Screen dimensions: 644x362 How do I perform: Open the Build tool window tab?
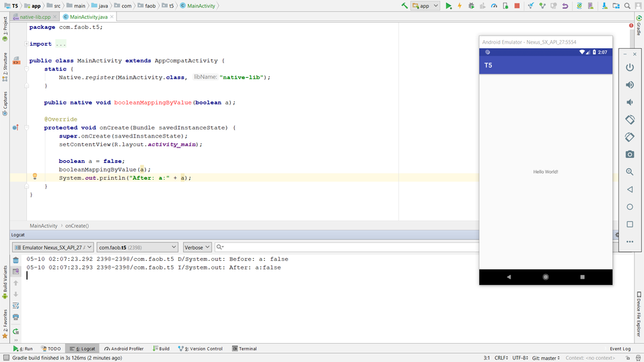click(161, 349)
